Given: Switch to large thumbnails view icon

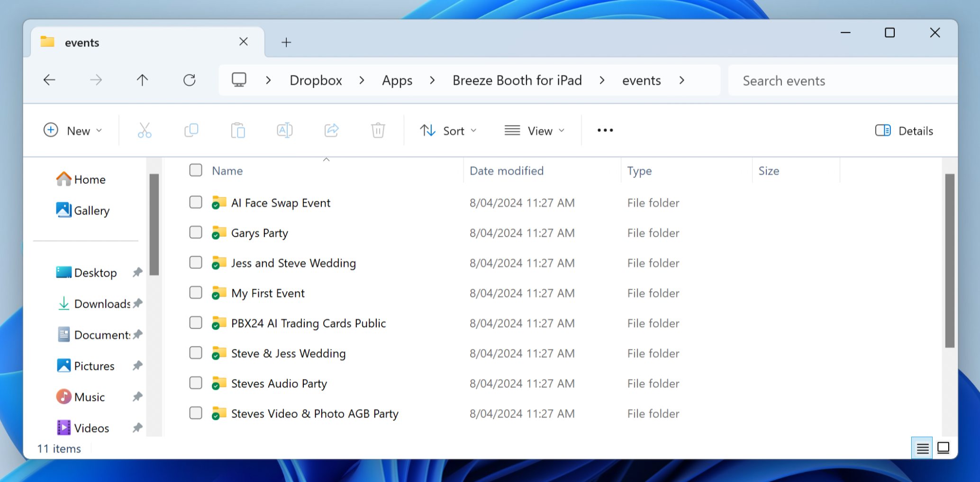Looking at the screenshot, I should (x=943, y=448).
